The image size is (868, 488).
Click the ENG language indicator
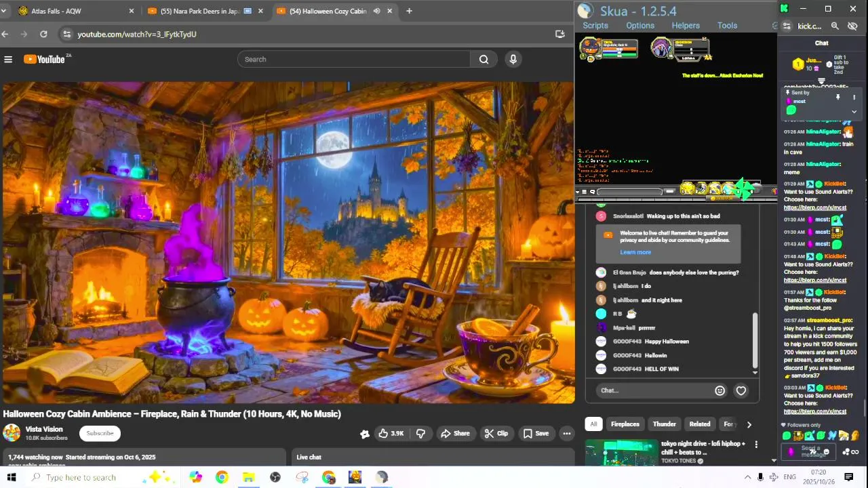tap(789, 477)
